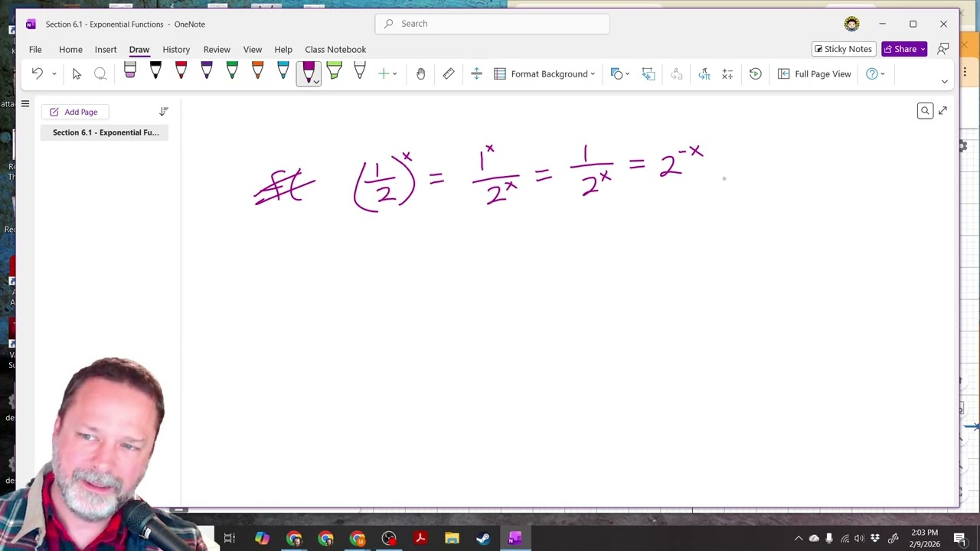Toggle the Ruler tool
Viewport: 980px width, 551px height.
pos(449,73)
